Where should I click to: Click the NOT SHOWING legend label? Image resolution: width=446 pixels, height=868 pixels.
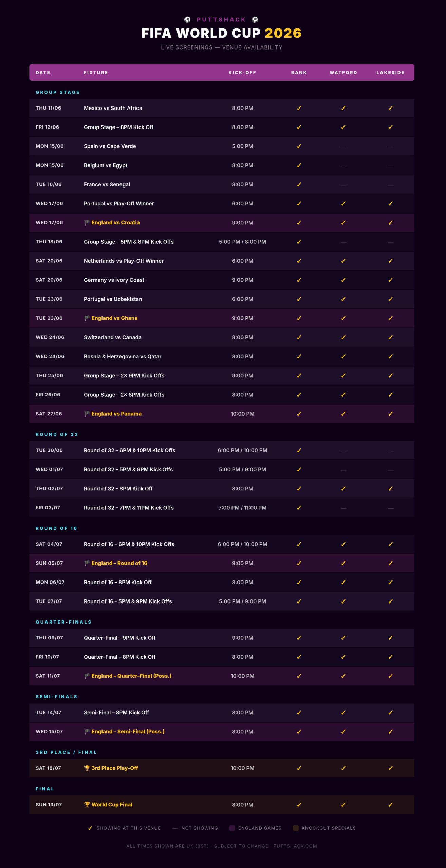[x=200, y=828]
